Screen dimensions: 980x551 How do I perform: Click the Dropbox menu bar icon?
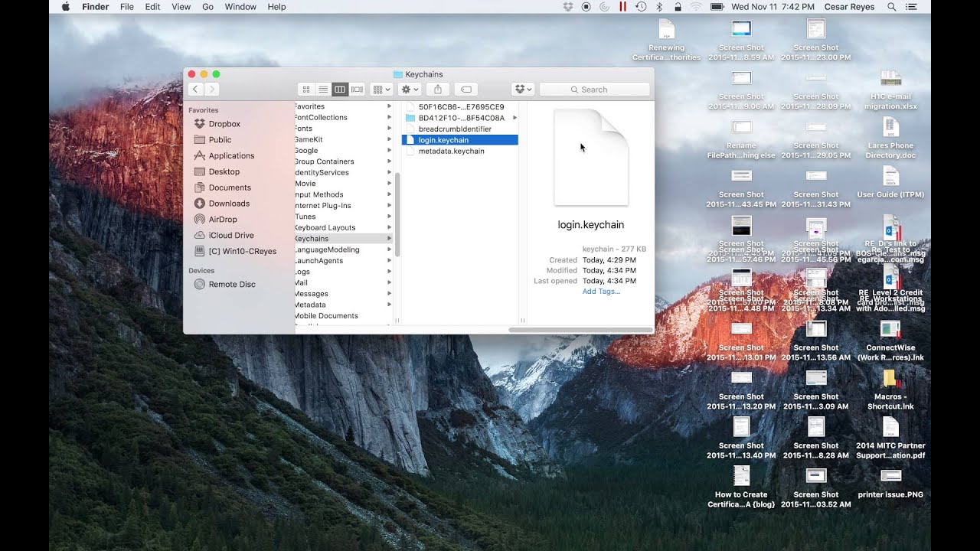567,7
